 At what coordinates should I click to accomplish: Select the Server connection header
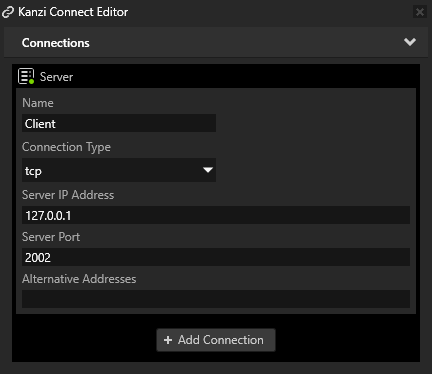click(216, 76)
